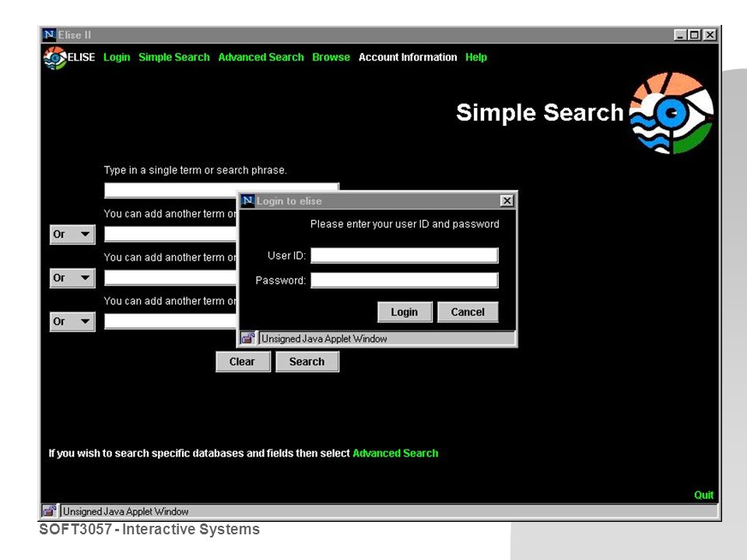747x560 pixels.
Task: Click the text 'Please enter your user ID and password'
Action: 405,224
